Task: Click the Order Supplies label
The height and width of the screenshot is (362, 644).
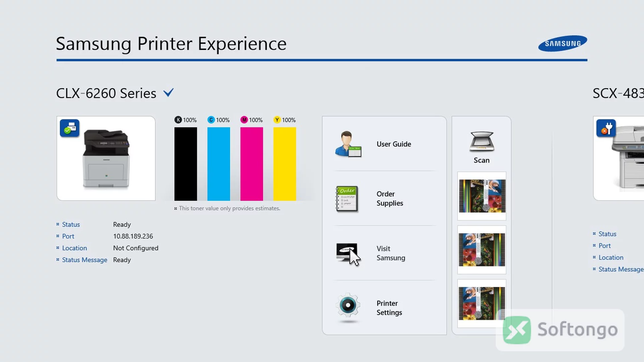Action: pyautogui.click(x=390, y=199)
